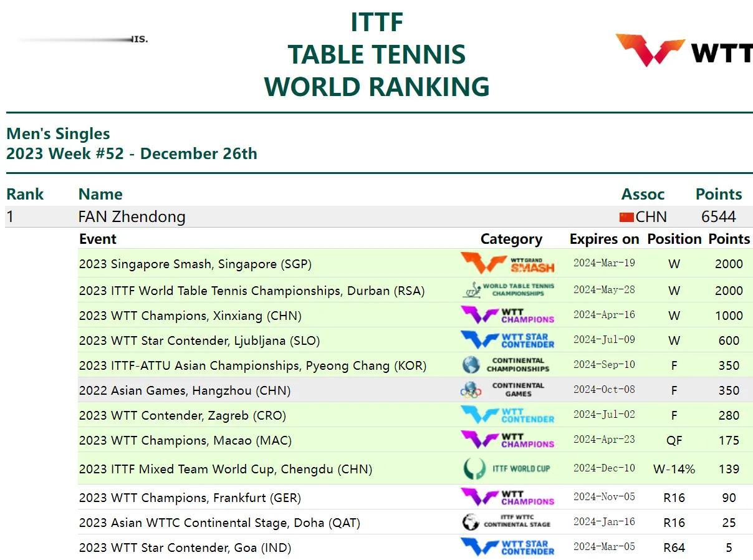The height and width of the screenshot is (560, 753).
Task: Click the rank number 1
Action: pyautogui.click(x=9, y=217)
